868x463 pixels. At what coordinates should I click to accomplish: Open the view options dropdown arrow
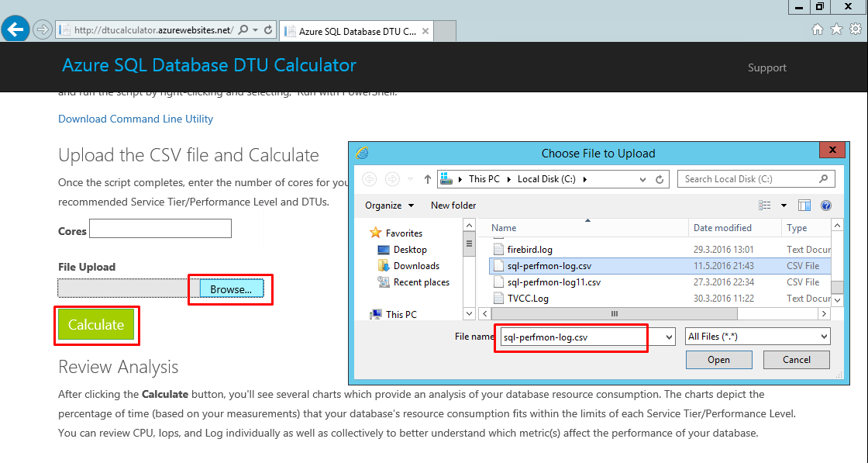pyautogui.click(x=784, y=206)
